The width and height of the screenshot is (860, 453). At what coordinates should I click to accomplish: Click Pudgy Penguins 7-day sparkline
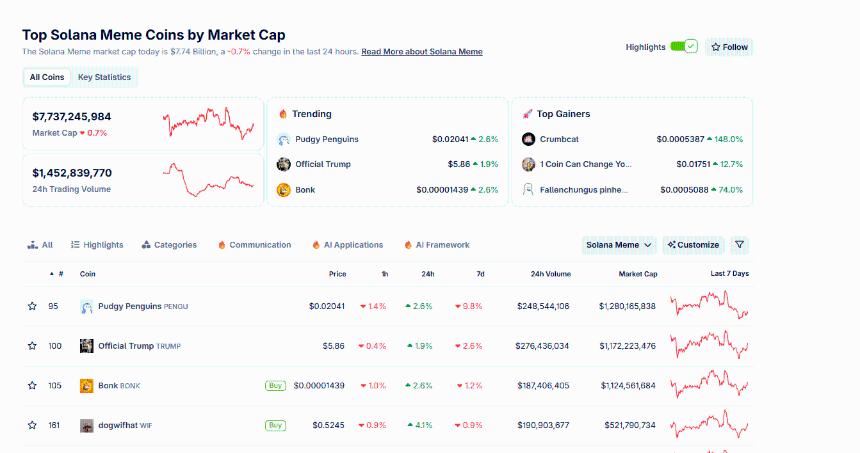709,306
